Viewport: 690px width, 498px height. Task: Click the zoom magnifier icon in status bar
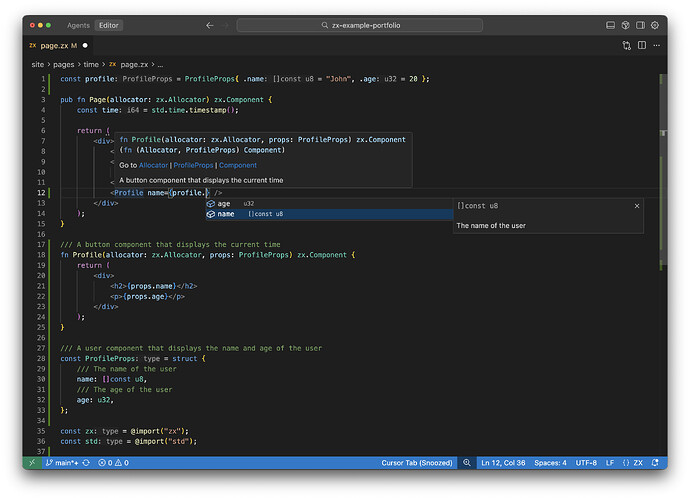(466, 463)
